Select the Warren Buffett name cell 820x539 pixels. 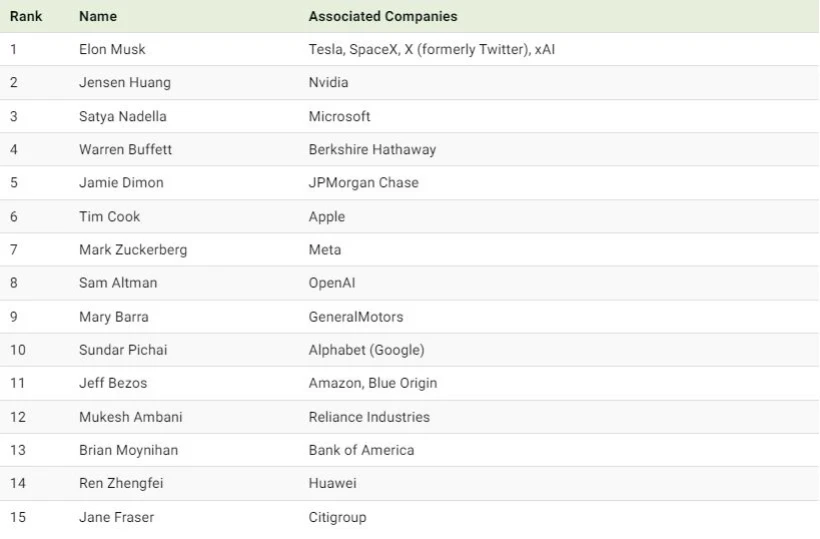click(125, 149)
